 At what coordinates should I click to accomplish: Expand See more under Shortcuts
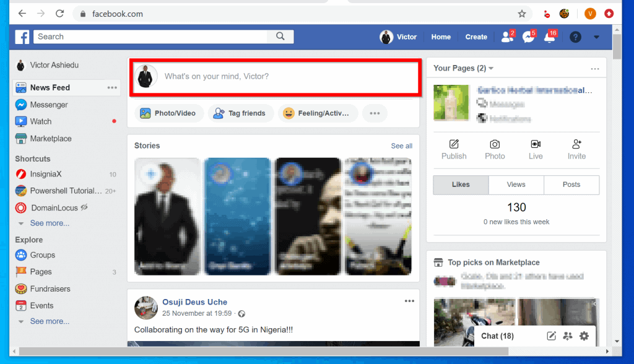(x=50, y=223)
